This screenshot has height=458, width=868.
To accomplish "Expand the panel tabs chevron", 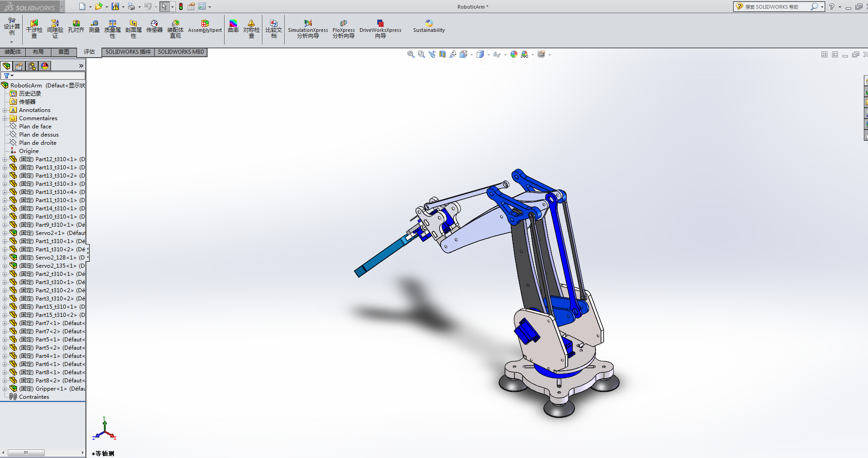I will click(81, 66).
